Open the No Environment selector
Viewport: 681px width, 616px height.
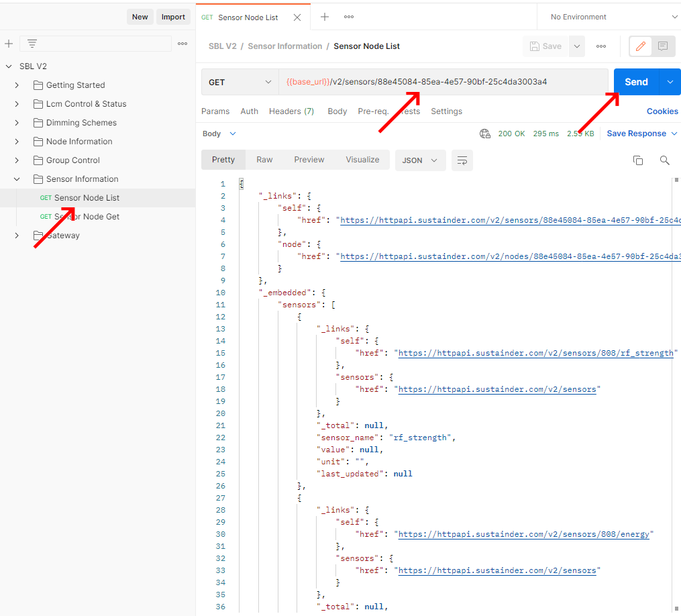pyautogui.click(x=607, y=16)
